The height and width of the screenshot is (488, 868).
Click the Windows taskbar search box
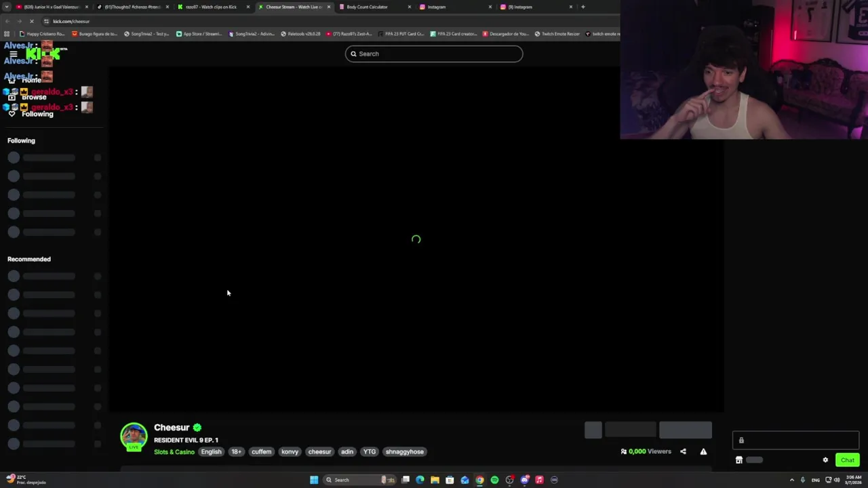[x=359, y=480]
